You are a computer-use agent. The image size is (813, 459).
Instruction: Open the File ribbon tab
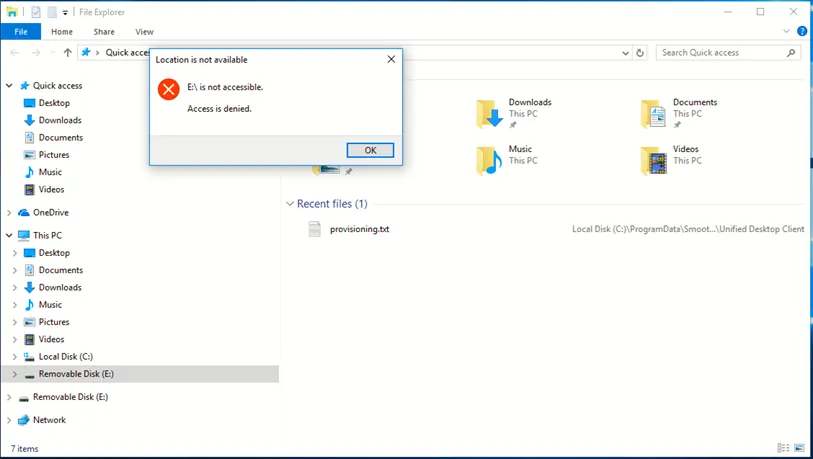(x=21, y=32)
